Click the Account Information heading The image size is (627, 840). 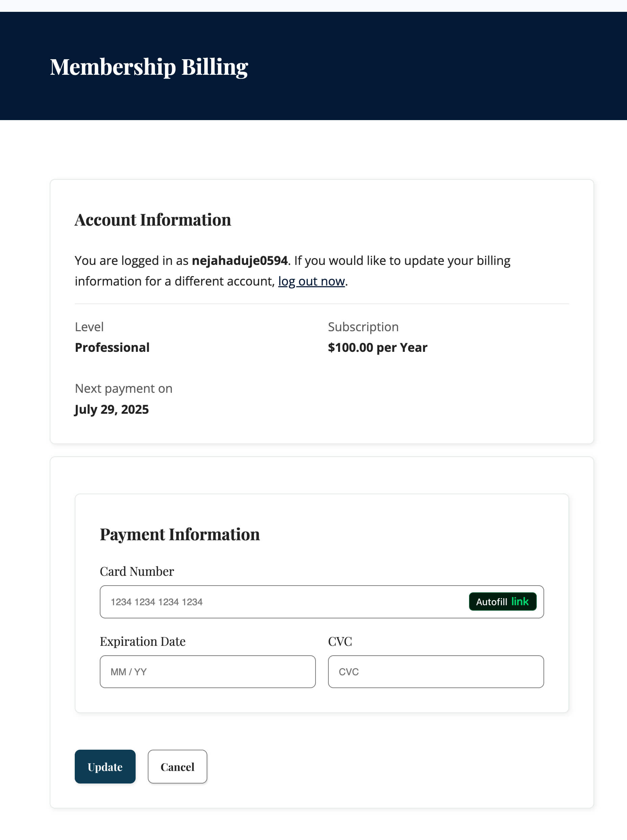(x=153, y=220)
